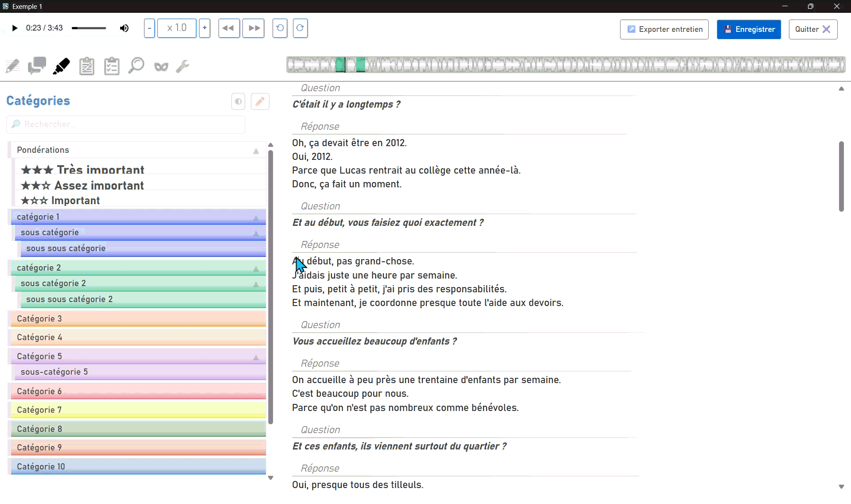Mute the audio with the speaker icon
This screenshot has width=851, height=504.
(125, 28)
